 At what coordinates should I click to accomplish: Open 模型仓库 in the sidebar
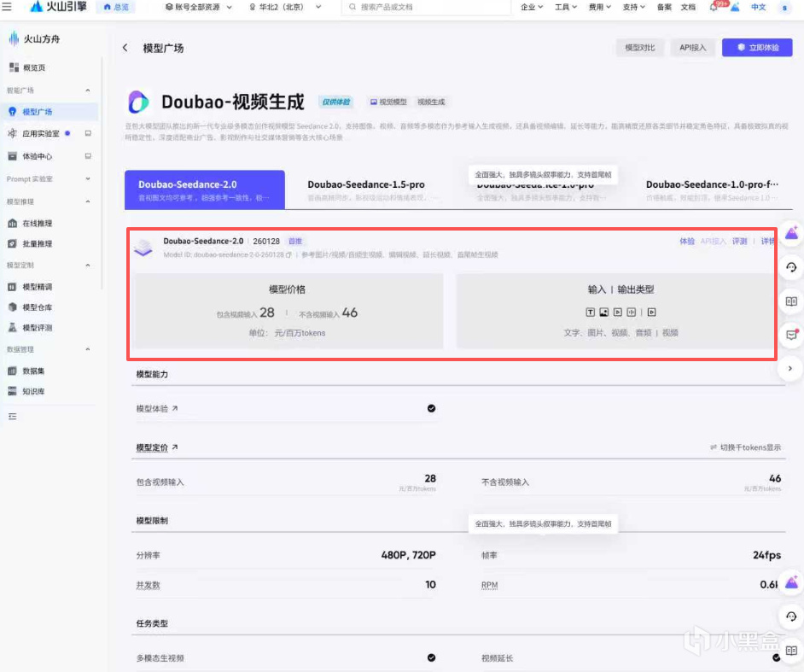click(37, 307)
